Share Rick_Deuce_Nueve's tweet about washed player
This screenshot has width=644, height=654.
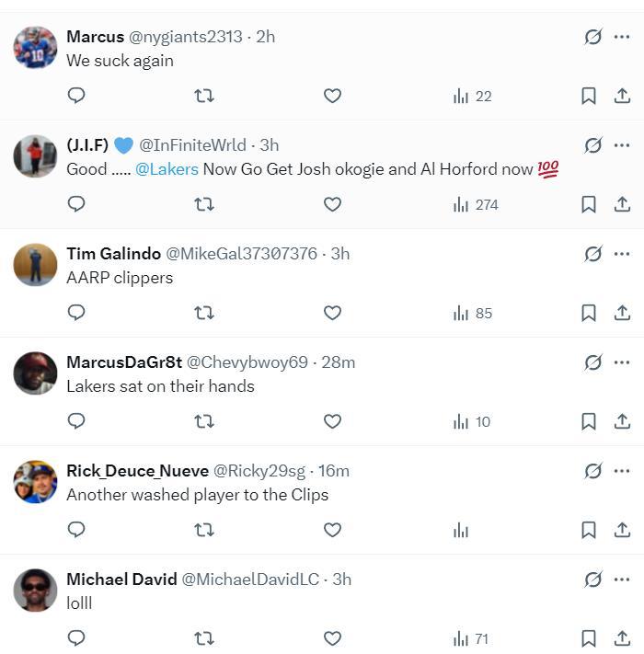point(622,530)
